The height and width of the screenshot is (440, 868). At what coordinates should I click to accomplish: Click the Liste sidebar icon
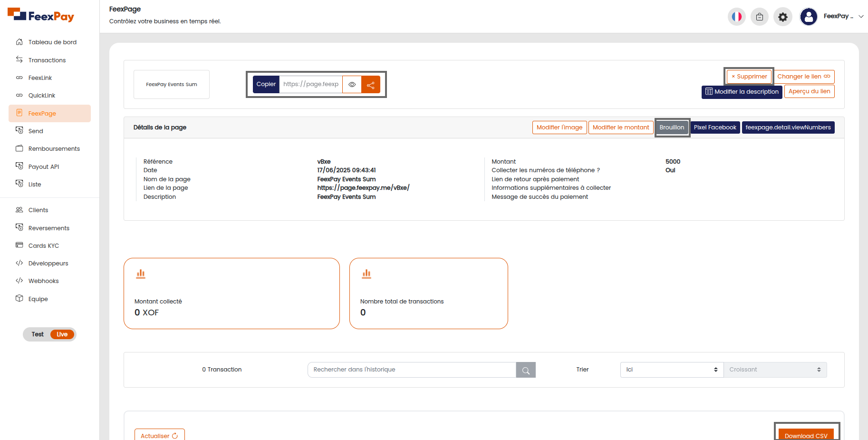tap(19, 184)
